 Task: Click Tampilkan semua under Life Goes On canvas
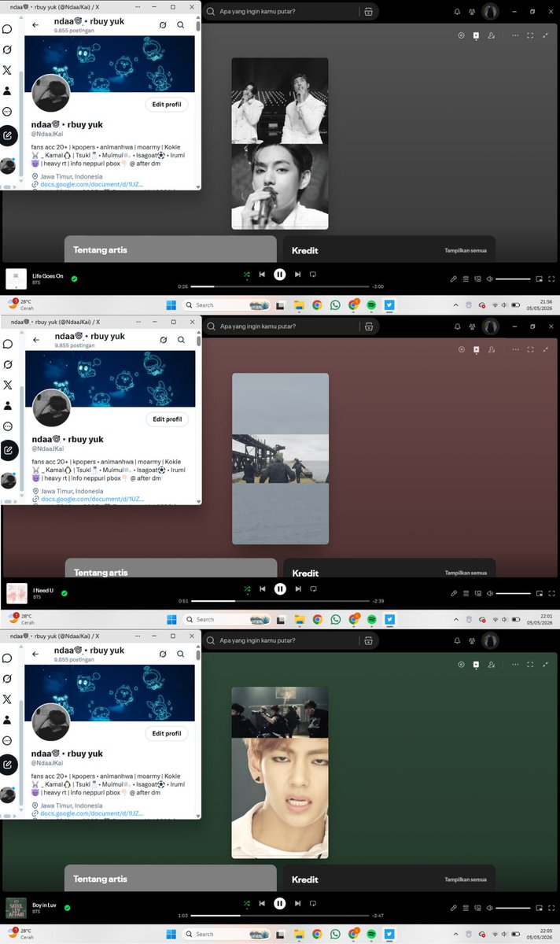point(465,251)
